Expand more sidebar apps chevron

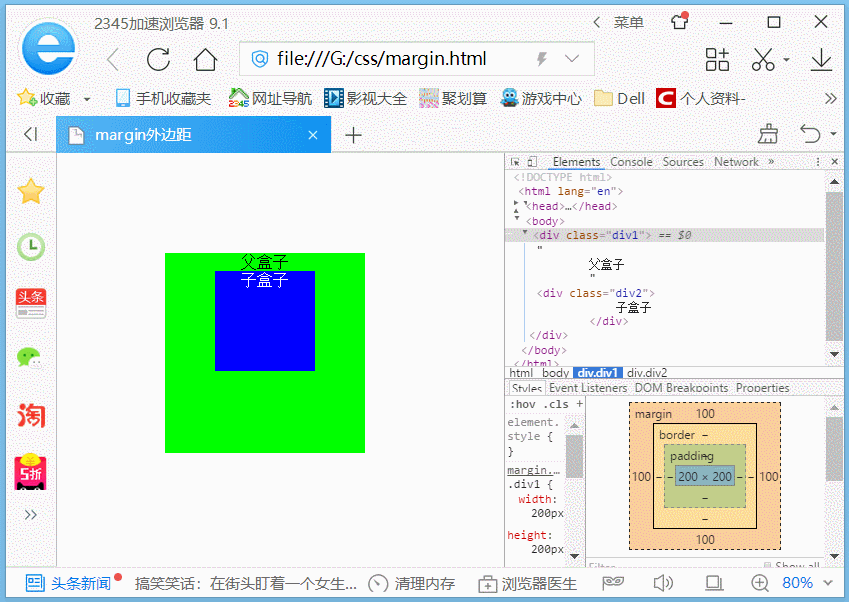(x=30, y=514)
